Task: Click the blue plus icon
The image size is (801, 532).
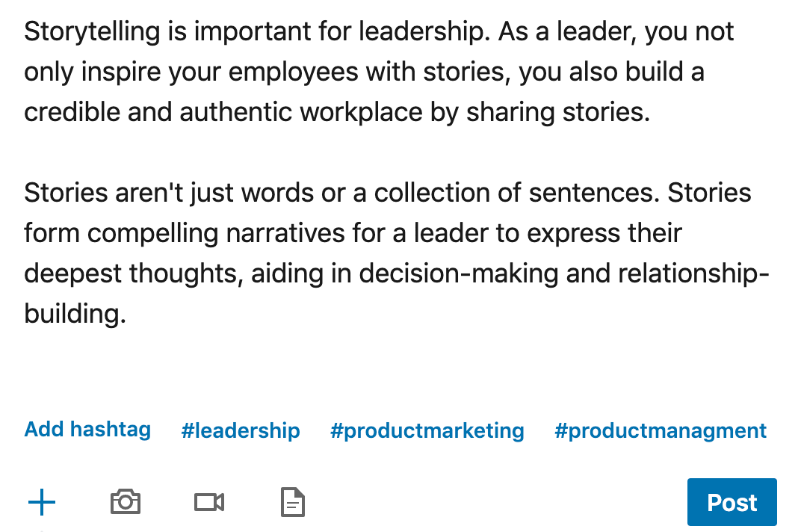Action: coord(42,502)
